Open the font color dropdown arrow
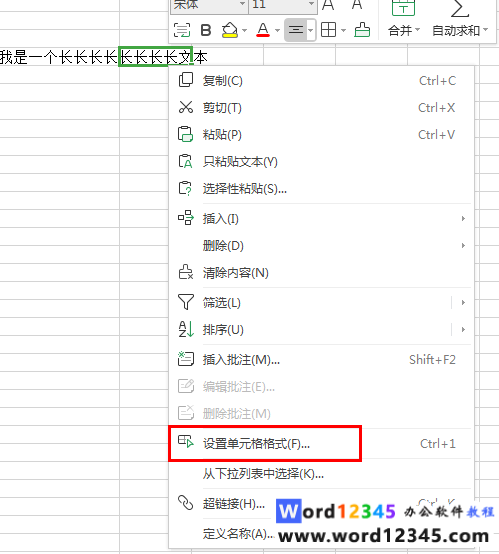 coord(277,30)
